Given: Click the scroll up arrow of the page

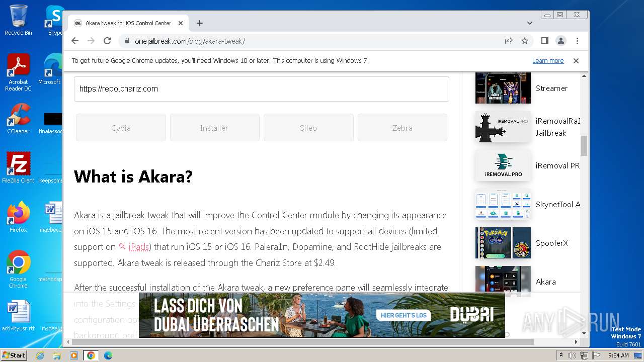Looking at the screenshot, I should [584, 76].
